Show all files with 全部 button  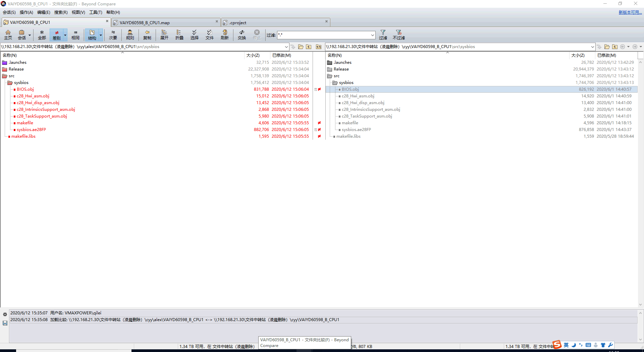tap(42, 35)
